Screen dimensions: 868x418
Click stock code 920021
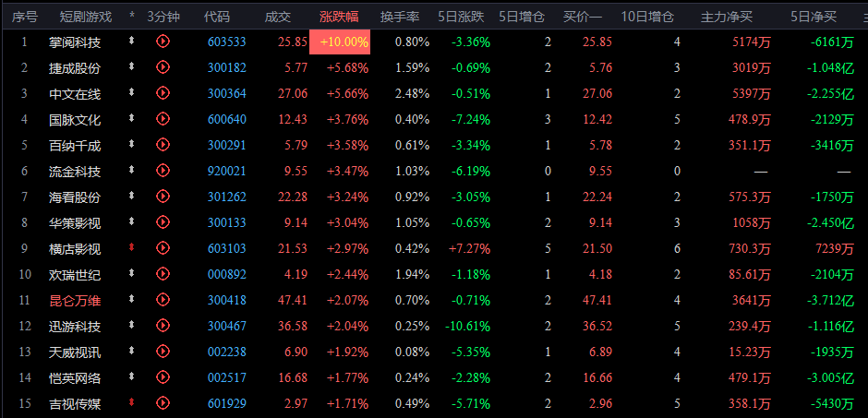227,172
